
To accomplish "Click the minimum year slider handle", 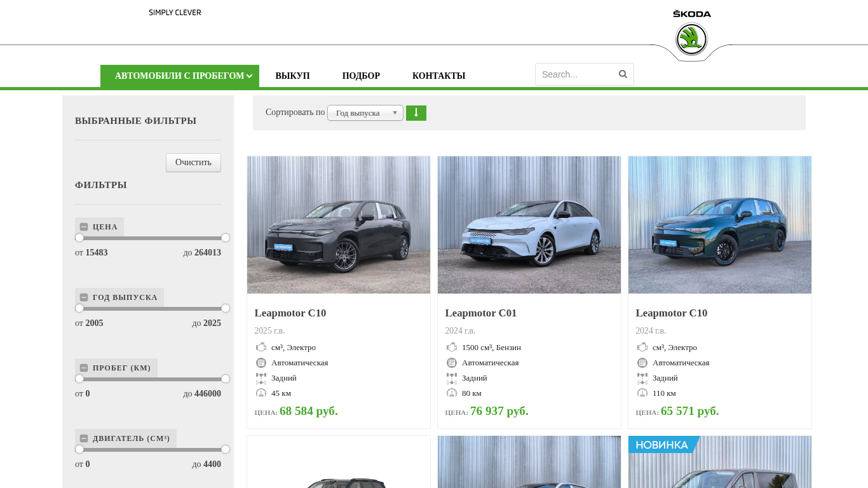I will (79, 308).
